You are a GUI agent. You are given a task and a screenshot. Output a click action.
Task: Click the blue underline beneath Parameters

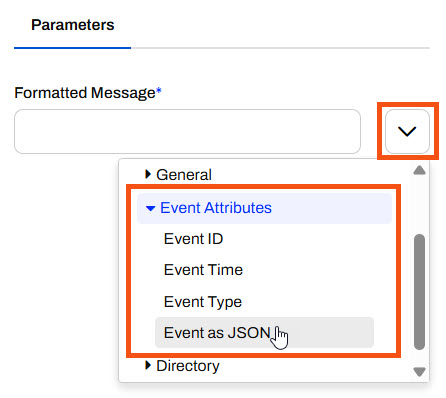pos(72,48)
